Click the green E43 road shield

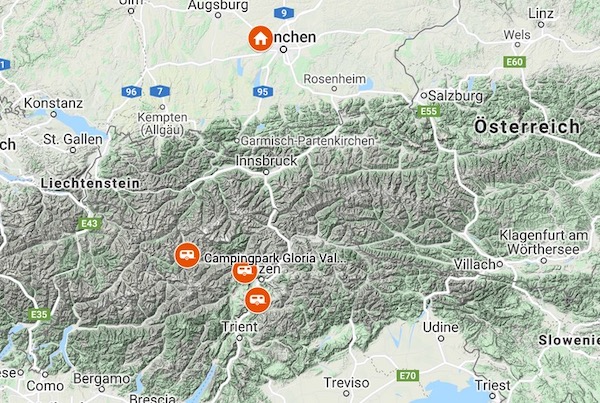[x=90, y=224]
